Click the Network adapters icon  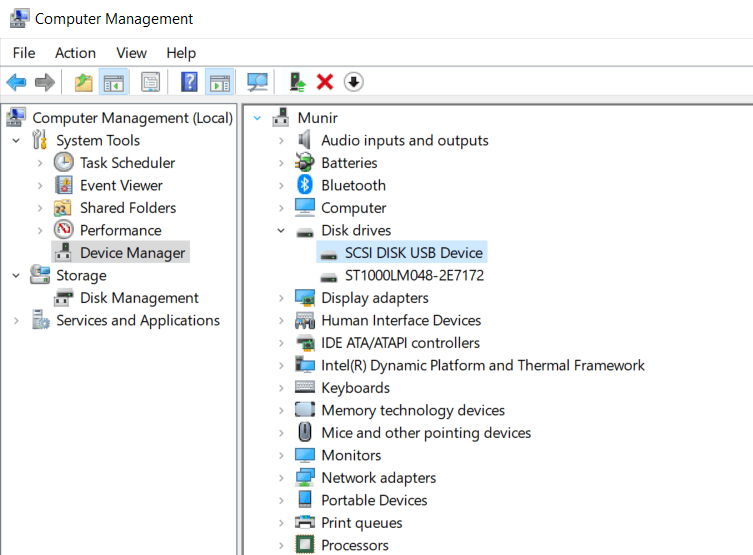point(304,477)
